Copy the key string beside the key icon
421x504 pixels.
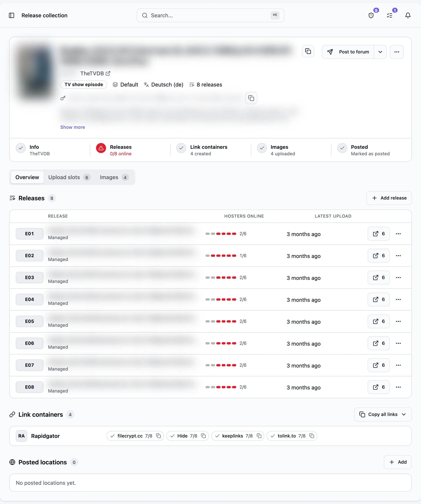251,98
